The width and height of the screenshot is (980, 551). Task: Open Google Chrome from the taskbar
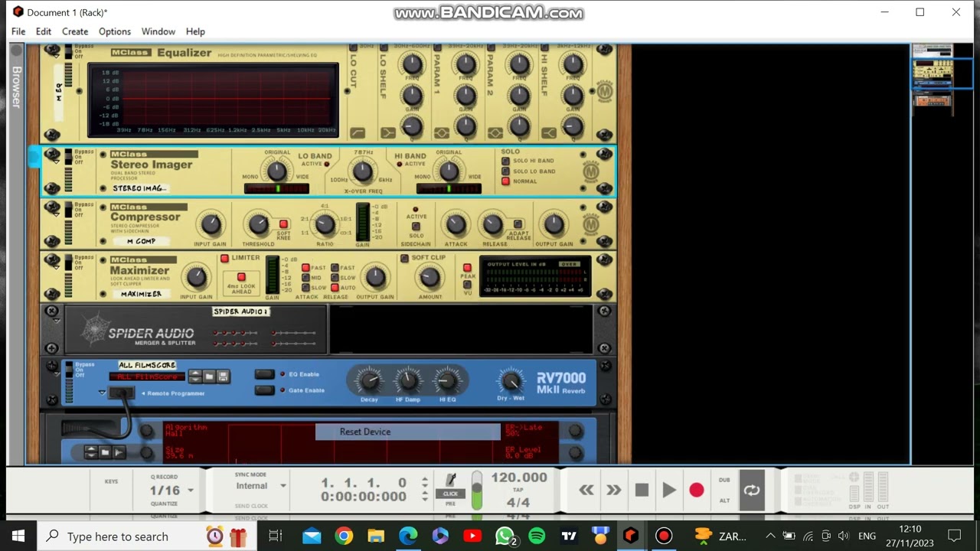coord(344,536)
